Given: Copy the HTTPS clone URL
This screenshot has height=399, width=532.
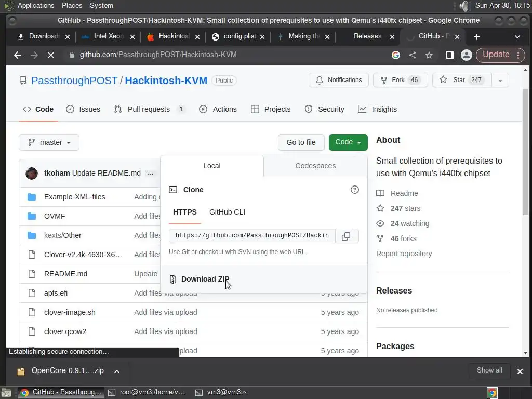Looking at the screenshot, I should click(346, 236).
